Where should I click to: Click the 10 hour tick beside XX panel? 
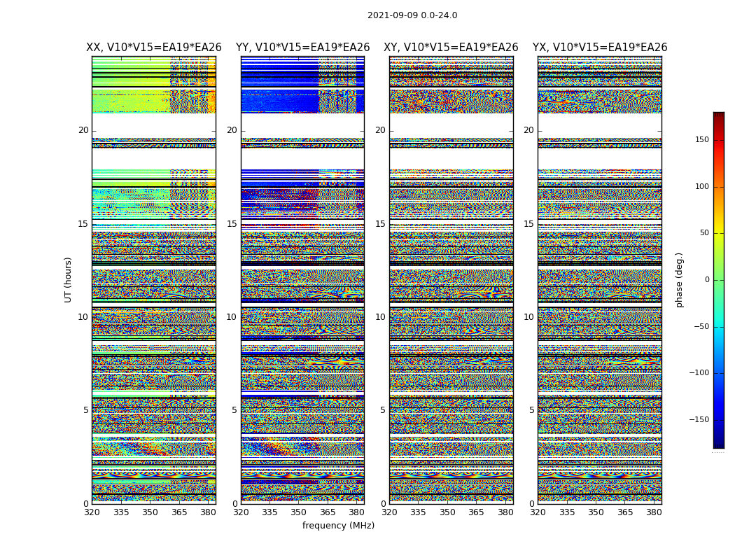(83, 317)
